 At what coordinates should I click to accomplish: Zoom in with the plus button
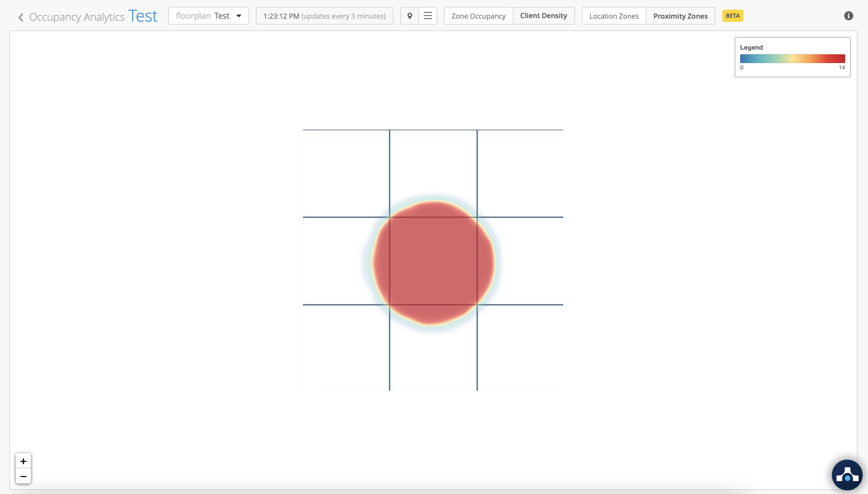23,461
